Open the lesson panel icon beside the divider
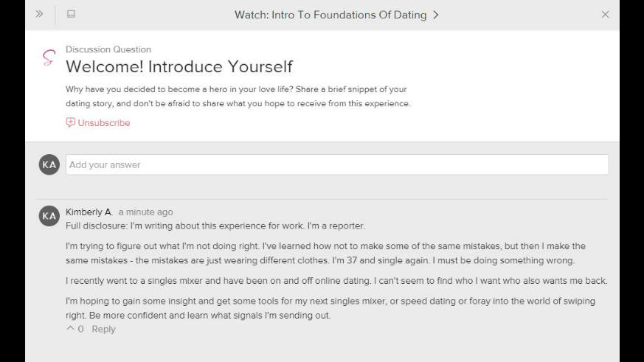 coord(71,14)
